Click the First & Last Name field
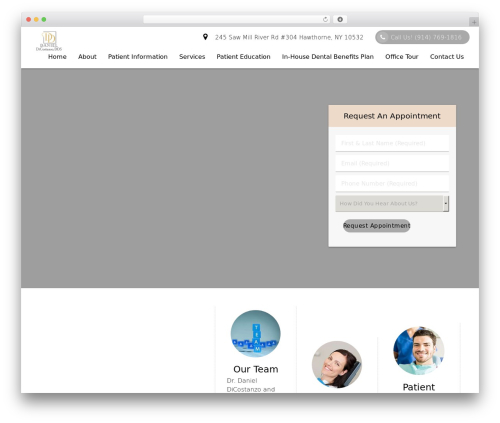The height and width of the screenshot is (423, 500). [x=392, y=143]
